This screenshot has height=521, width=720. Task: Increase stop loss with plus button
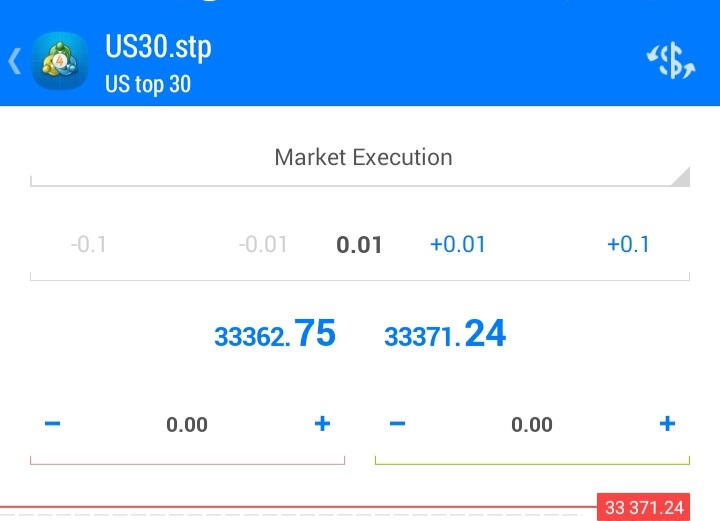tap(322, 424)
